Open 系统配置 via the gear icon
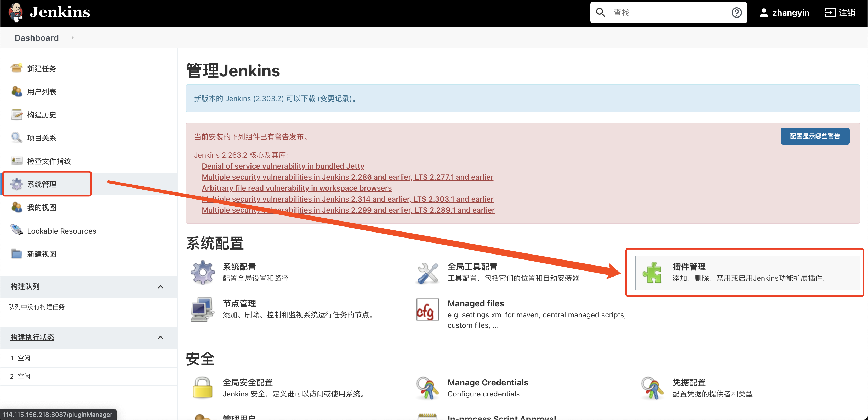 239,267
